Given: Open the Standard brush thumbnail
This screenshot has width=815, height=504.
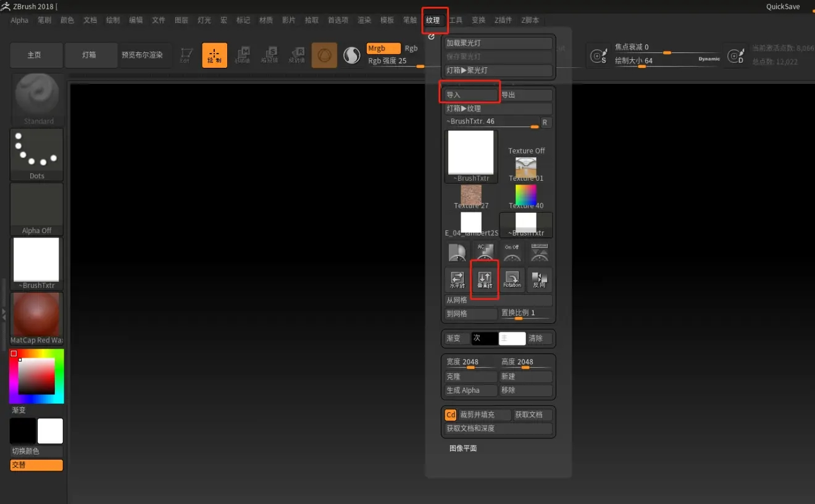Looking at the screenshot, I should coord(37,99).
